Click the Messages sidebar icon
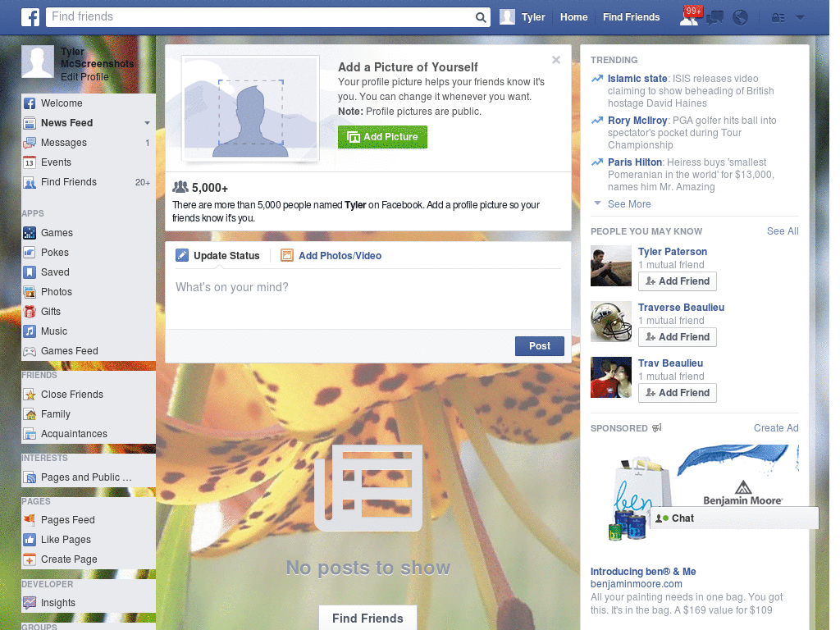The image size is (840, 630). coord(30,143)
